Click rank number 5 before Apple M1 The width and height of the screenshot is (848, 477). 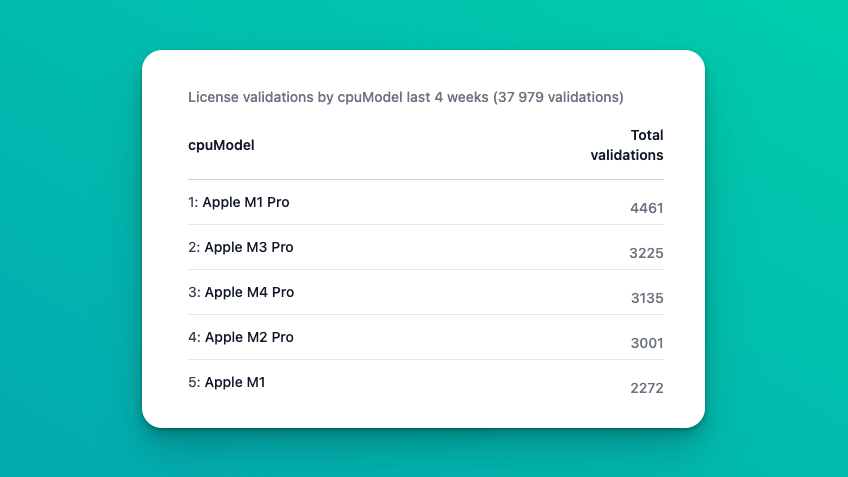[193, 382]
